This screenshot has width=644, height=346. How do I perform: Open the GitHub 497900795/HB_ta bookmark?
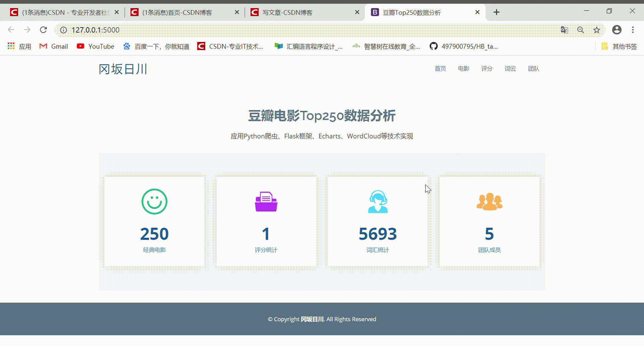pos(464,46)
